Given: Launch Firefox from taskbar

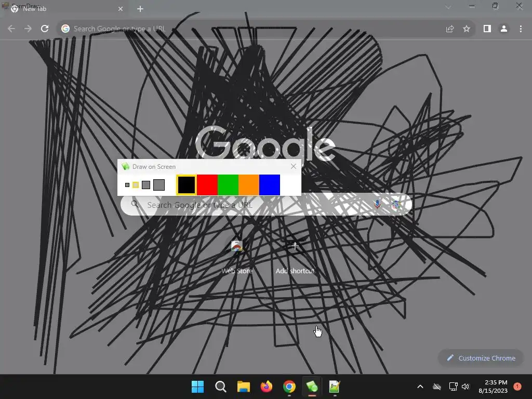Looking at the screenshot, I should [x=267, y=387].
